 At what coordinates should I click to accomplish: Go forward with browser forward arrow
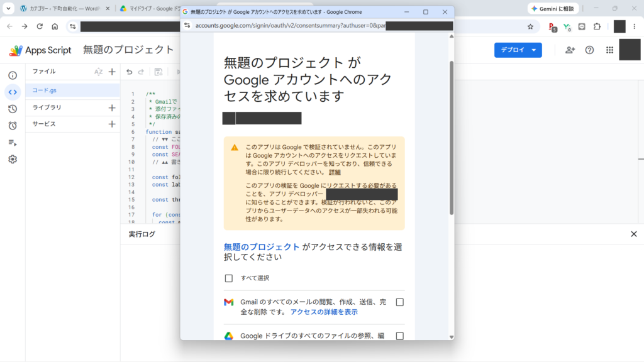click(x=25, y=26)
